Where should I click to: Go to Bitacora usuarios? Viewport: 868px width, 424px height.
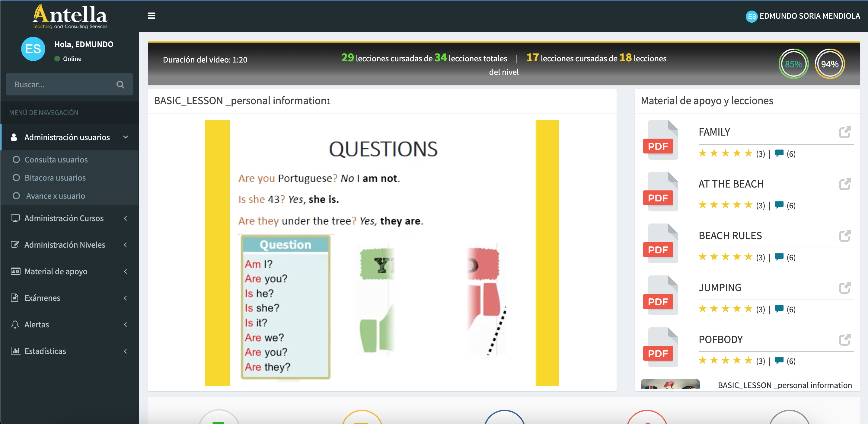click(x=55, y=178)
